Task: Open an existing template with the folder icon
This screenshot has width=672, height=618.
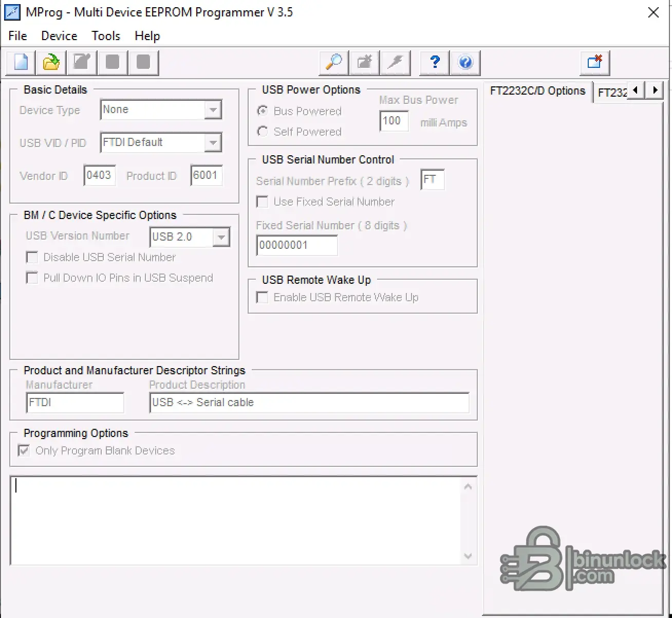Action: click(51, 63)
